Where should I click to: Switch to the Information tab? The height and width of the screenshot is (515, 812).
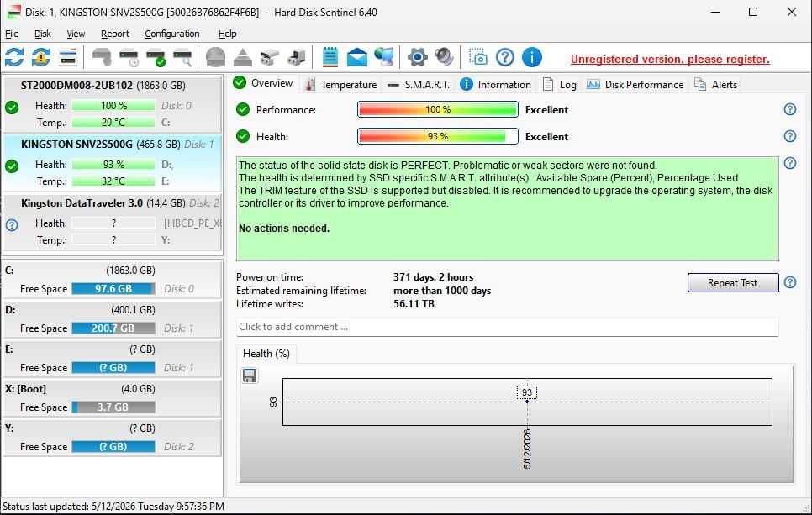pyautogui.click(x=496, y=84)
